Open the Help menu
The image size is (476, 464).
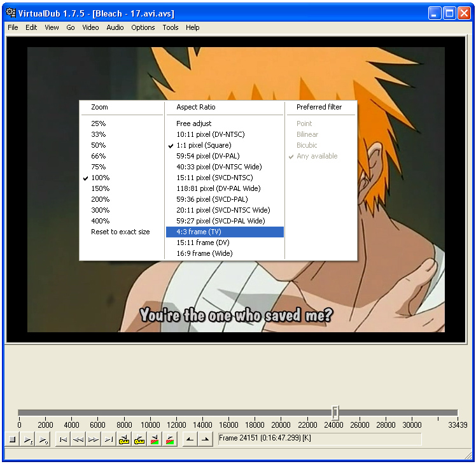coord(192,27)
